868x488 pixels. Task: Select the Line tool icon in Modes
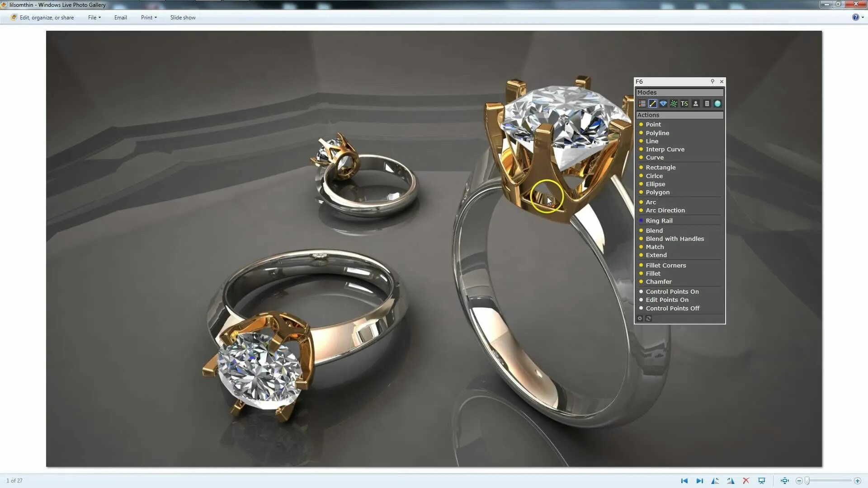(x=653, y=103)
